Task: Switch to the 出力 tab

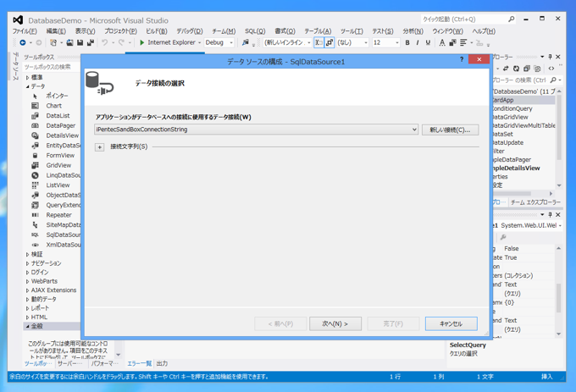Action: (x=162, y=363)
